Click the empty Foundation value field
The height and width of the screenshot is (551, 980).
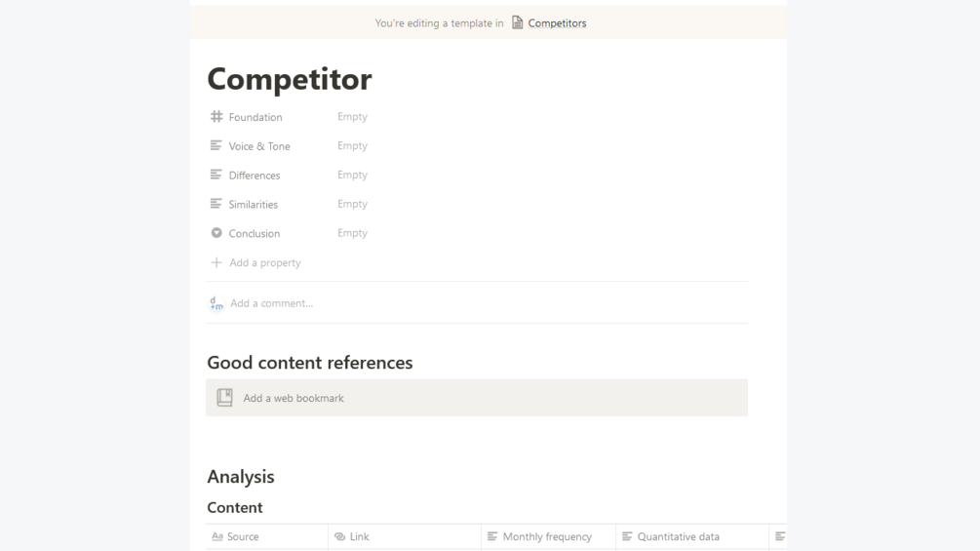click(x=352, y=117)
